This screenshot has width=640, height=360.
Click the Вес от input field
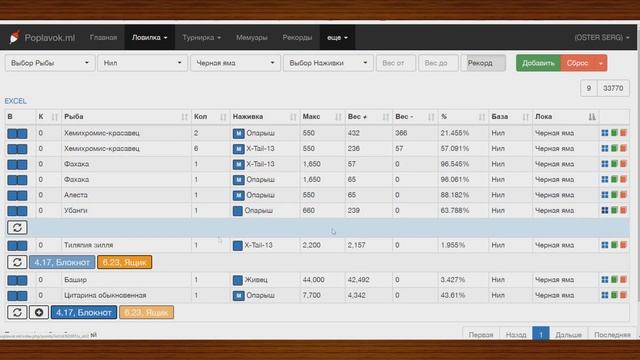pos(396,63)
